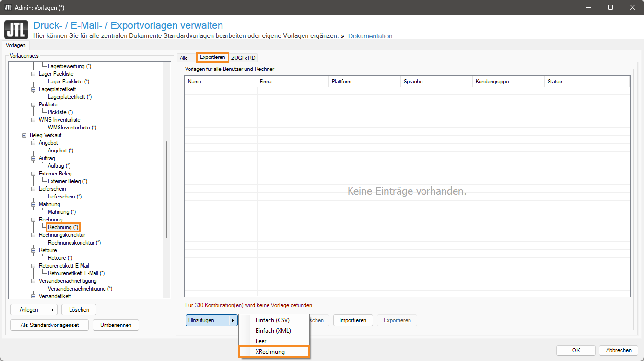The width and height of the screenshot is (644, 361).
Task: Open the Dokumentation link
Action: [370, 36]
